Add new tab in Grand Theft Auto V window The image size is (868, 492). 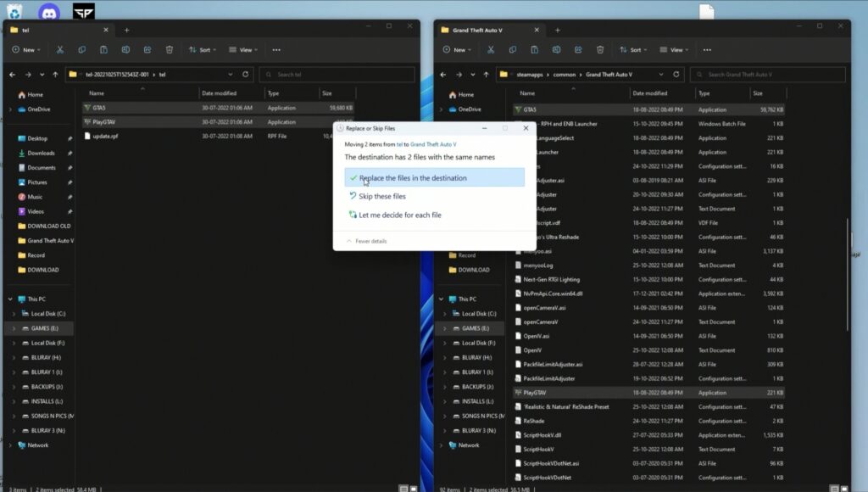(x=558, y=30)
